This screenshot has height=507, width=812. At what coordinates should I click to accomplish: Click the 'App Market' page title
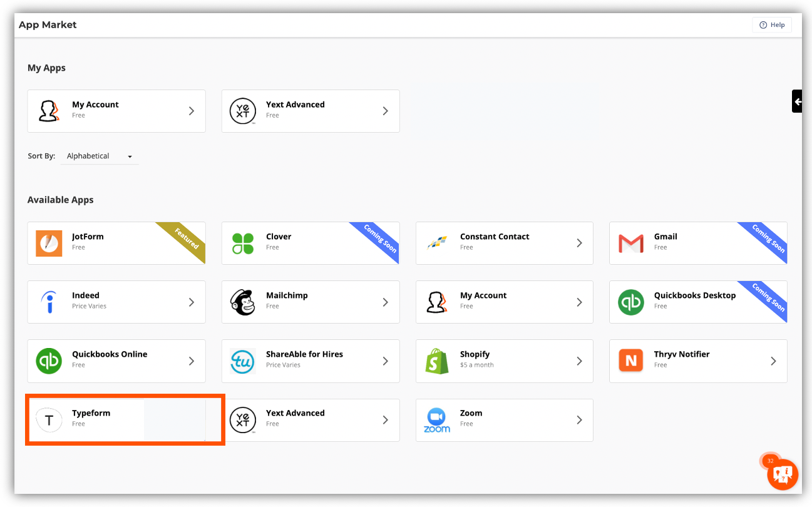coord(48,25)
